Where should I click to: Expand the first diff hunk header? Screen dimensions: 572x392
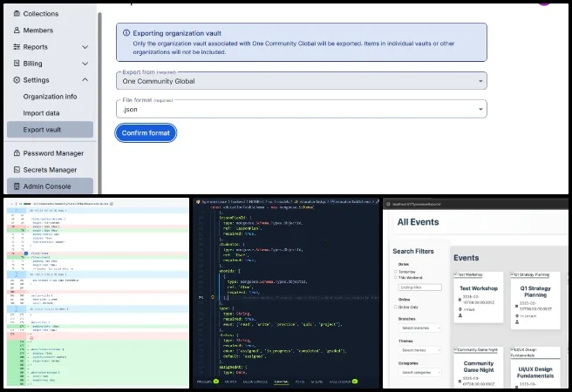(x=17, y=211)
